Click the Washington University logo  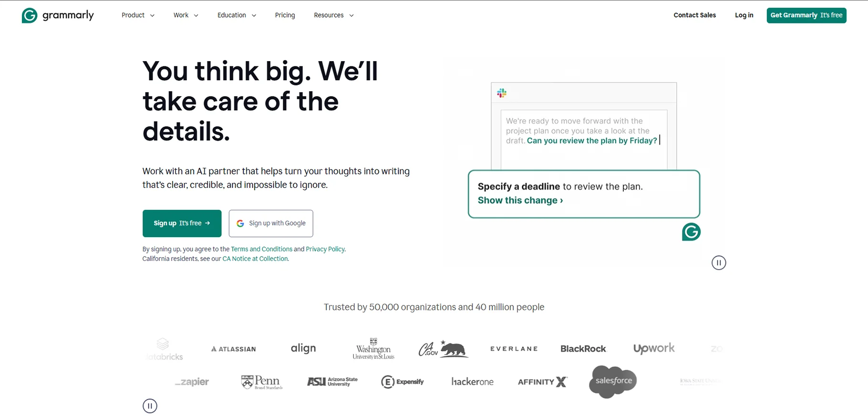[373, 349]
